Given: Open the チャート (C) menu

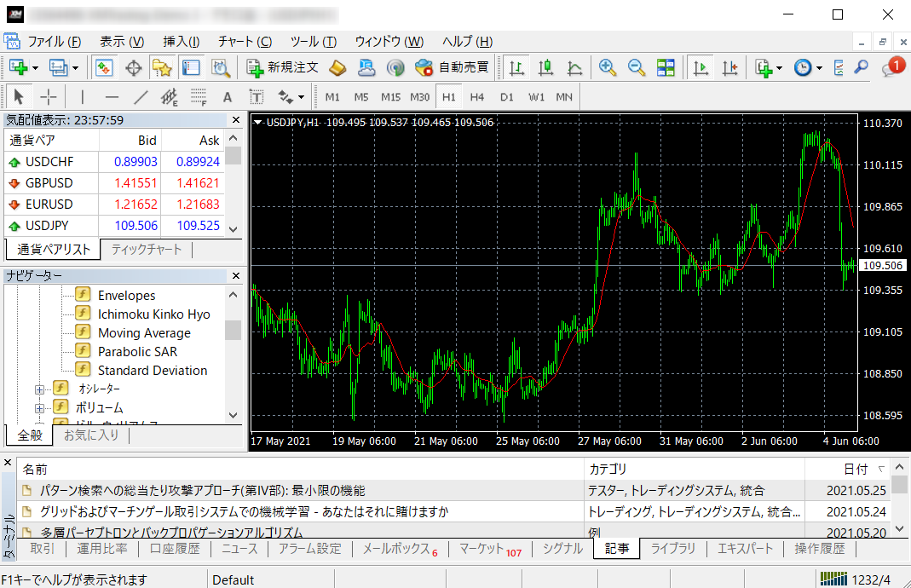Looking at the screenshot, I should pos(245,41).
